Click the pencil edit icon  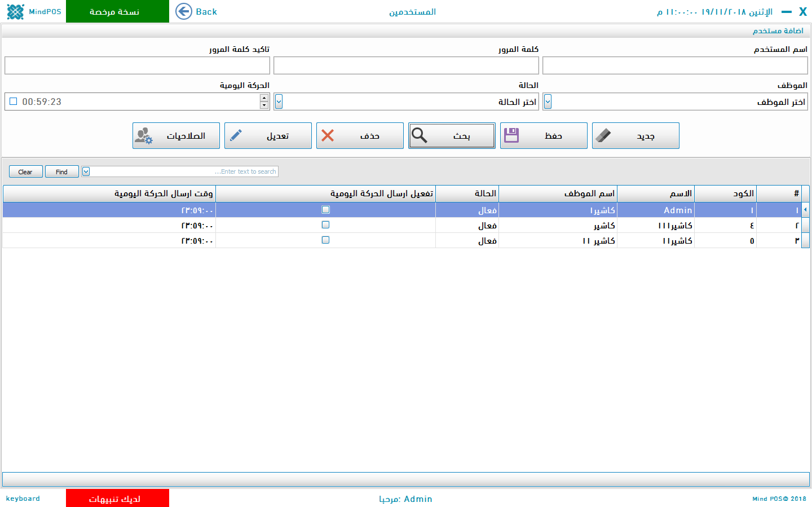(x=236, y=136)
